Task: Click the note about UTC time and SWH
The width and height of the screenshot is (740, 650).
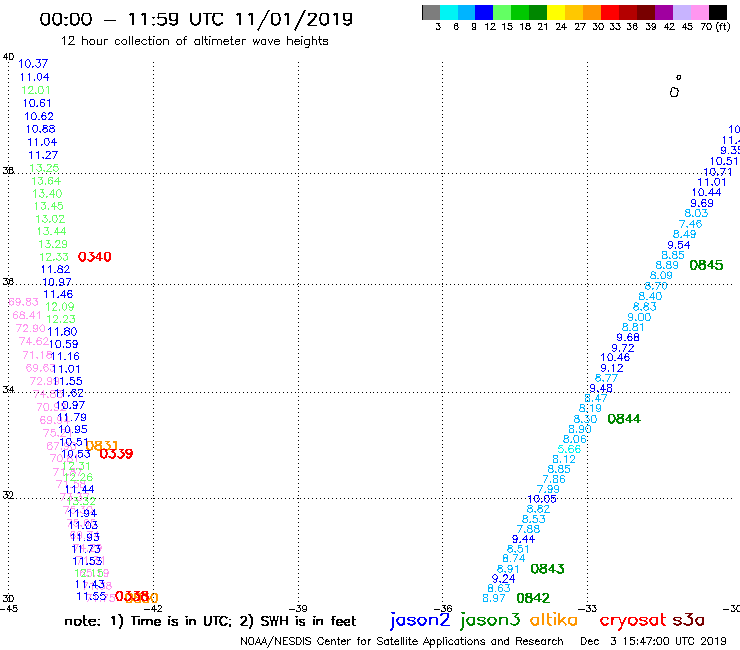Action: [x=210, y=621]
